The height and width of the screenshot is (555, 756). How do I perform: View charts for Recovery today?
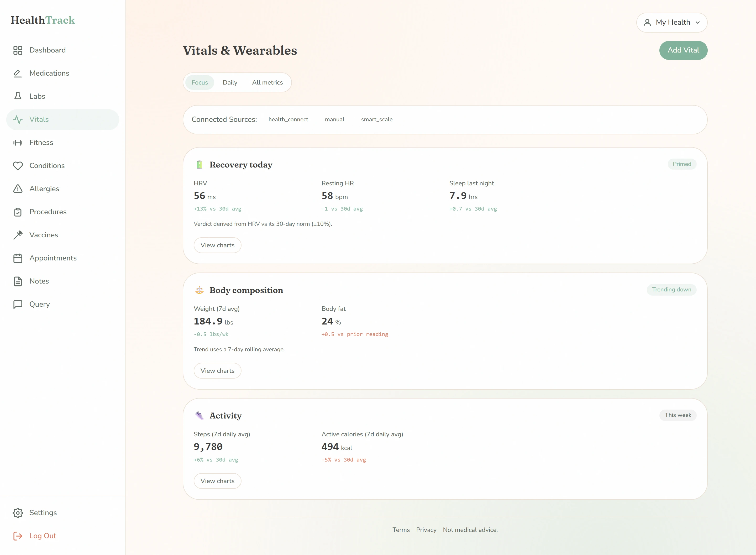(218, 245)
